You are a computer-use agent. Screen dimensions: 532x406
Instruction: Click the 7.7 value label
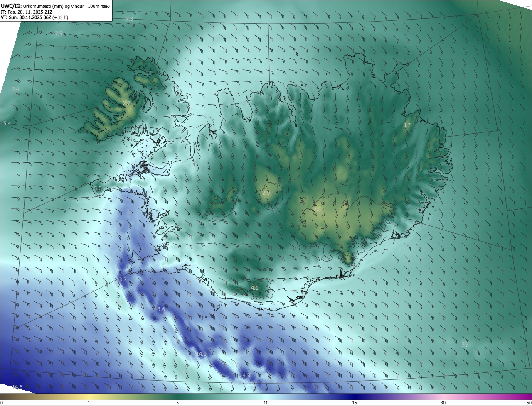tap(465, 345)
